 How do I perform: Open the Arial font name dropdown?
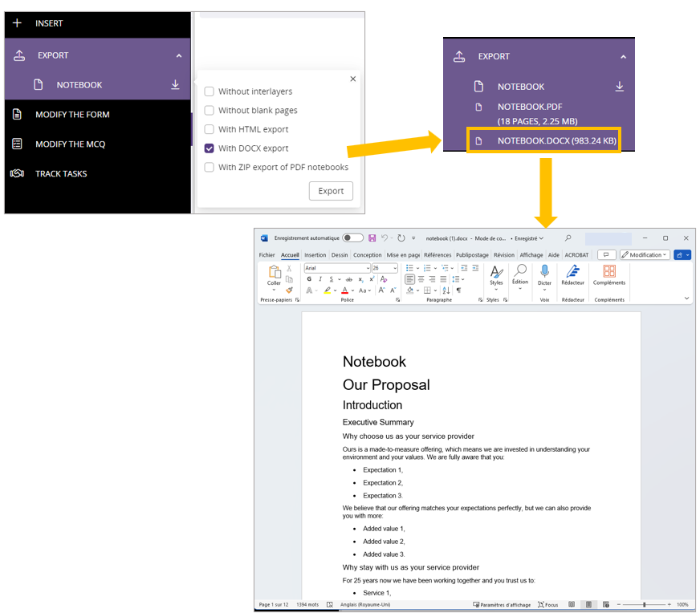[x=367, y=268]
